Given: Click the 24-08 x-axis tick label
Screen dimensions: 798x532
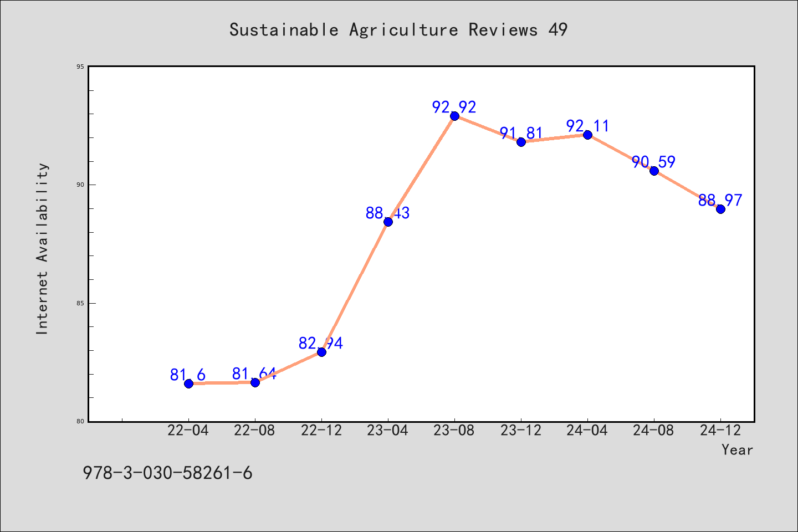Looking at the screenshot, I should pos(654,431).
